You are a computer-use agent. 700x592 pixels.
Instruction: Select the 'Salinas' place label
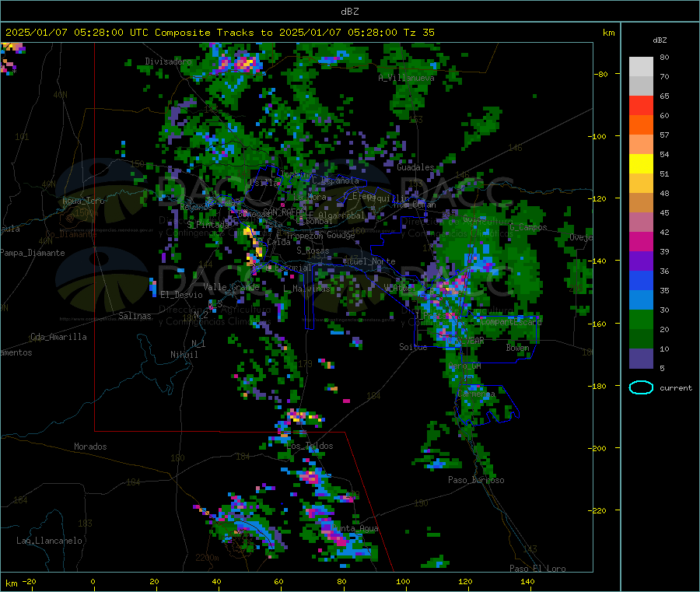[x=135, y=316]
